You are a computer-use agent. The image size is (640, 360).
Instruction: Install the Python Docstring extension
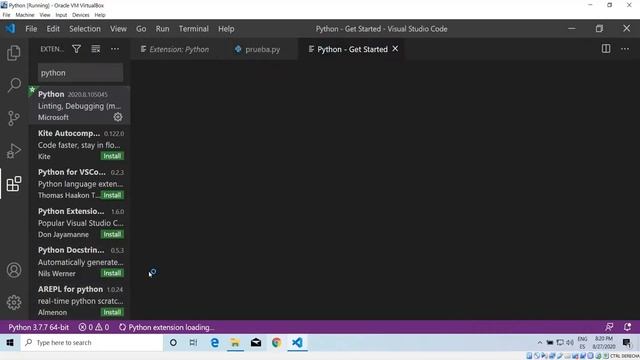click(x=112, y=273)
